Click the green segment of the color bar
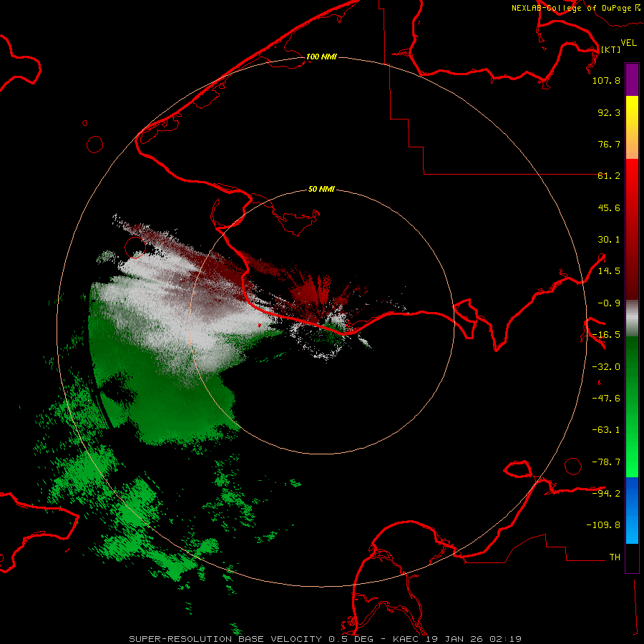The height and width of the screenshot is (644, 644). tap(632, 406)
